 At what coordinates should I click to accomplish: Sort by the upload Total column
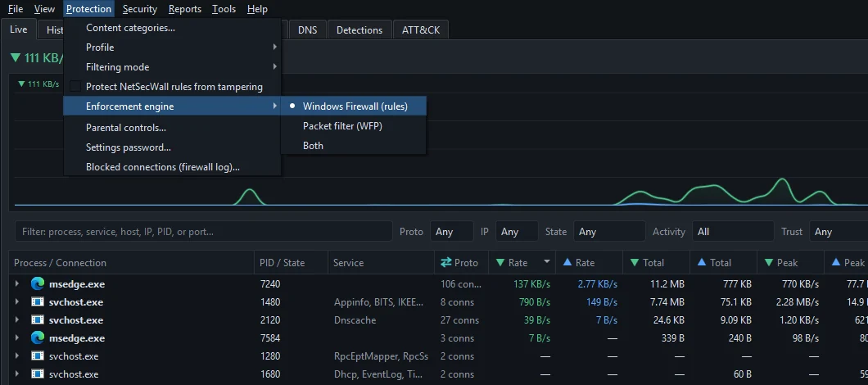(x=723, y=263)
